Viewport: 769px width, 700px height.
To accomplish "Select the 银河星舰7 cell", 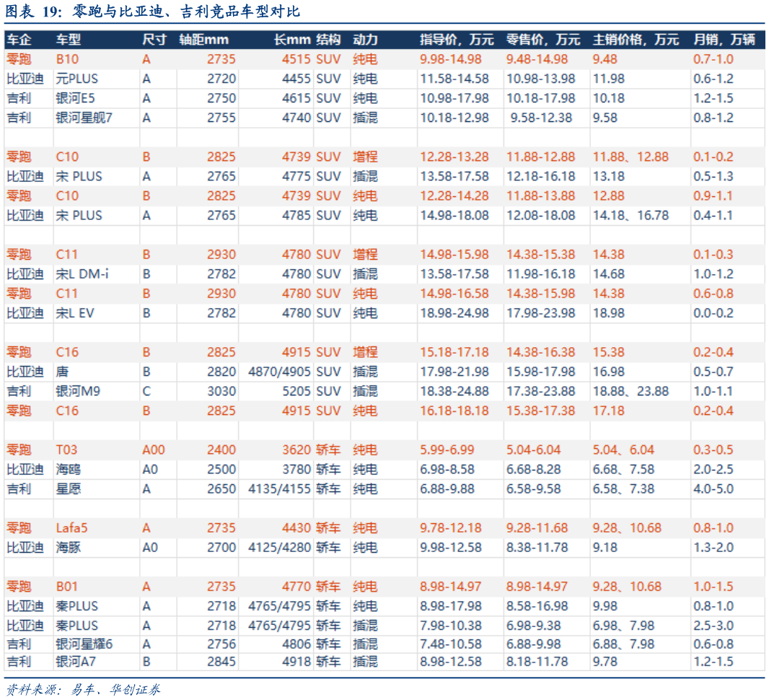I will (x=84, y=118).
